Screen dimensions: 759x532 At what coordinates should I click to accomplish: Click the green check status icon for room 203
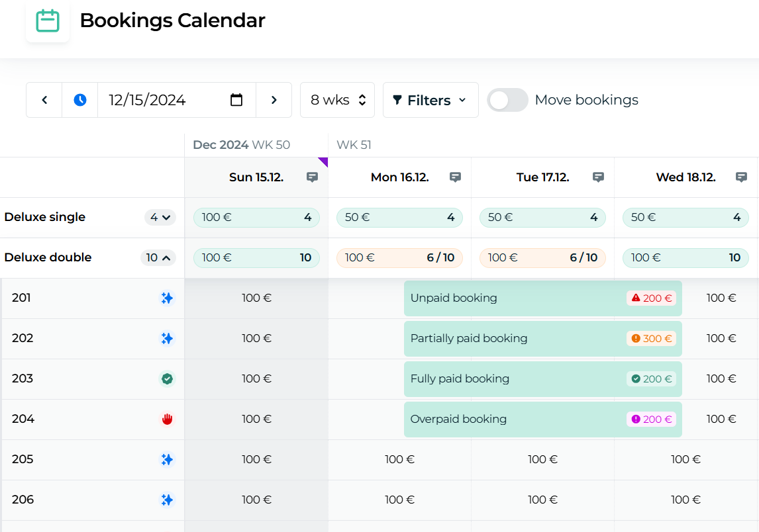click(x=167, y=379)
